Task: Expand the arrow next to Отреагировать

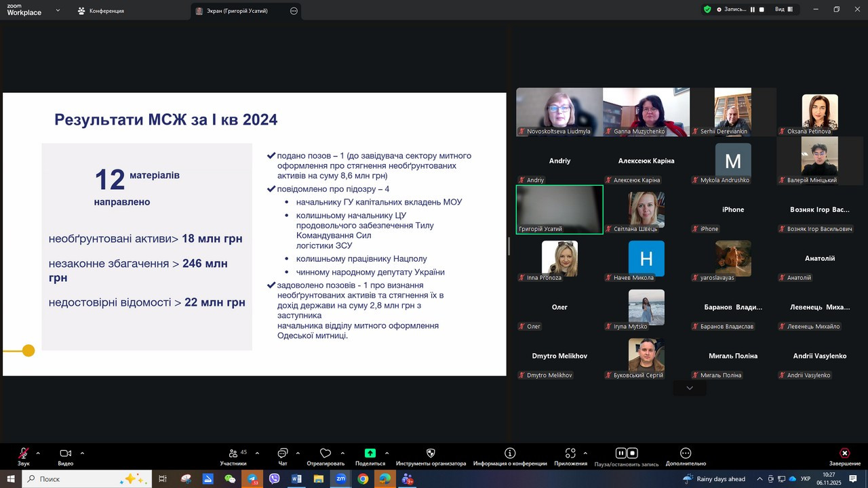Action: 342,453
